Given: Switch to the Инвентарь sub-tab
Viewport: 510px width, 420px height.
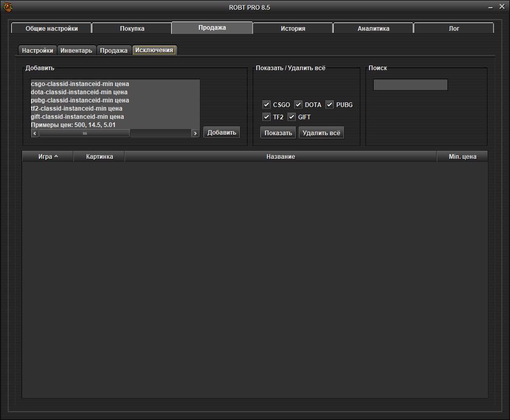Looking at the screenshot, I should pyautogui.click(x=76, y=51).
